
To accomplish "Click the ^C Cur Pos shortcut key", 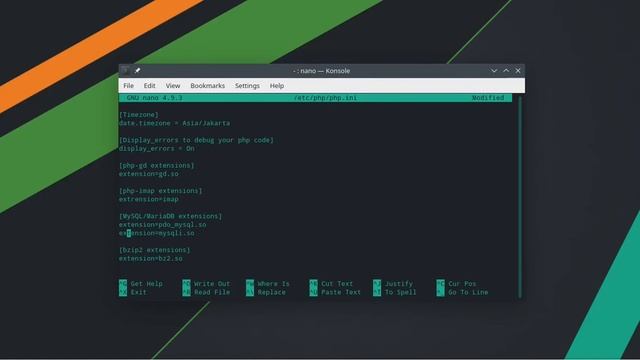I will (x=440, y=283).
